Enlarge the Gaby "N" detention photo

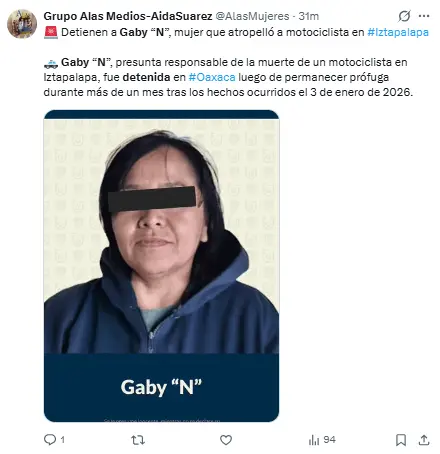coord(161,266)
